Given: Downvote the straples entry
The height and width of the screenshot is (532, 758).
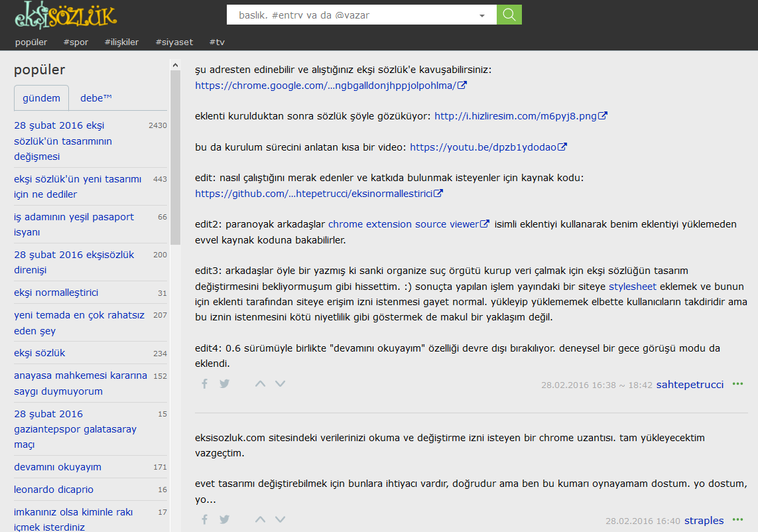Looking at the screenshot, I should [x=281, y=519].
